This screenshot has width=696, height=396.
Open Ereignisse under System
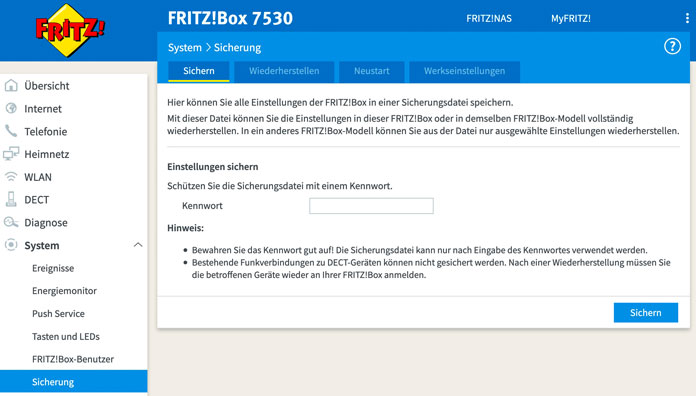click(53, 268)
